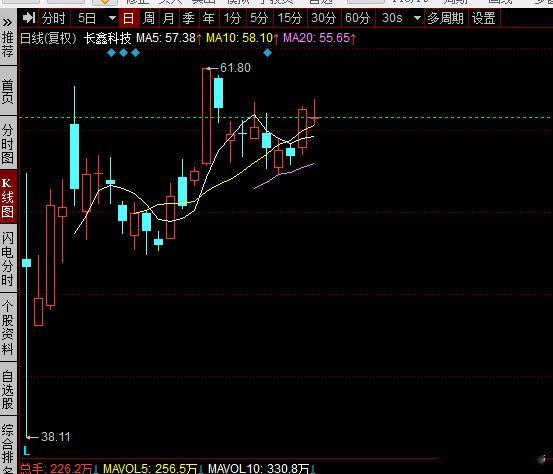Open dropdown arrow next to 5日

(x=112, y=18)
